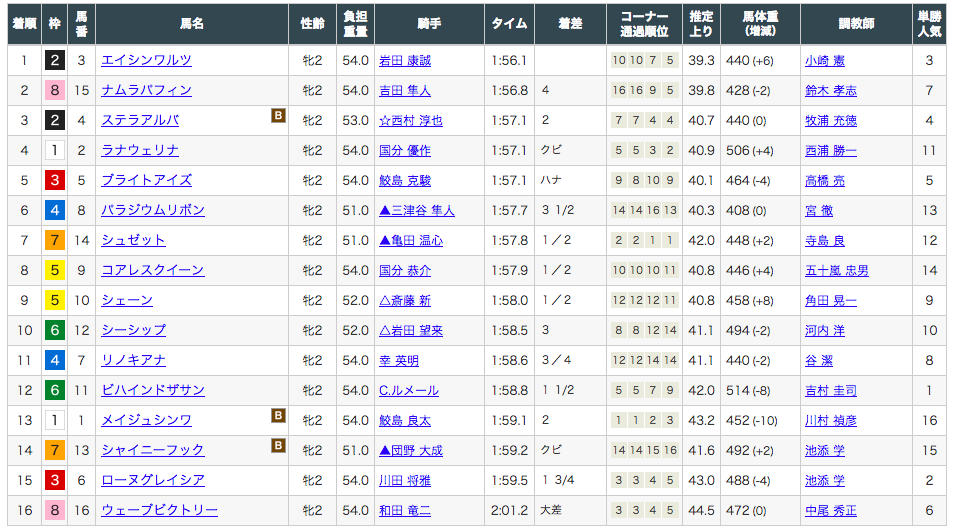Image resolution: width=958 pixels, height=532 pixels.
Task: Open trainer 吉村 圭司 link
Action: click(831, 390)
